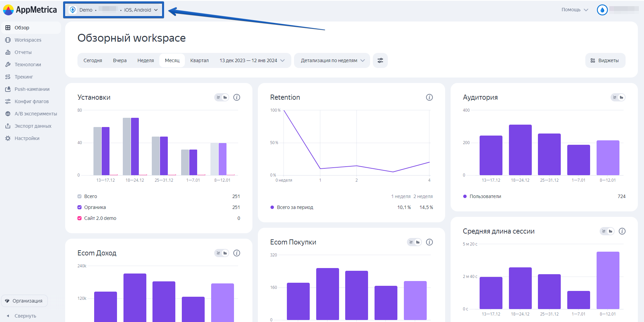
Task: Show info for Установки widget
Action: coord(237,97)
